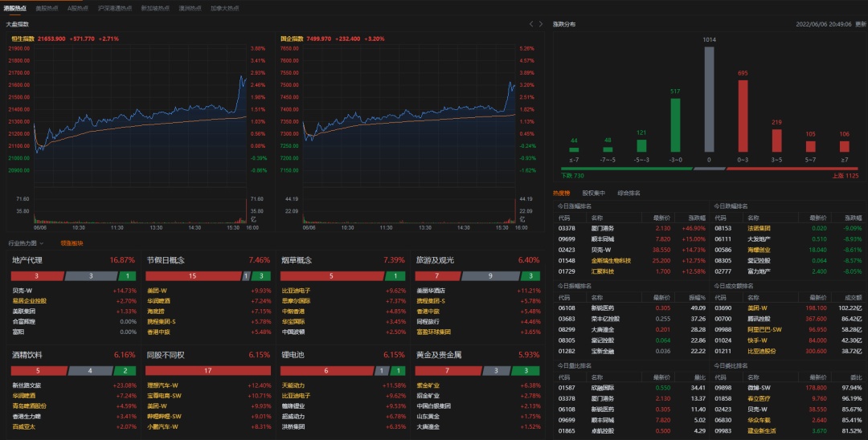Click the green 517 bar in distribution chart
This screenshot has width=868, height=440.
(x=675, y=124)
